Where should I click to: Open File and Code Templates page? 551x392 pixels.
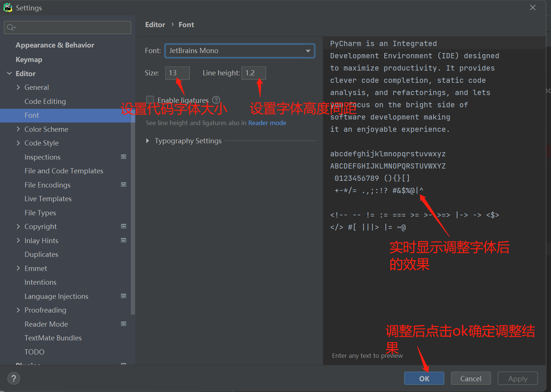(x=64, y=171)
